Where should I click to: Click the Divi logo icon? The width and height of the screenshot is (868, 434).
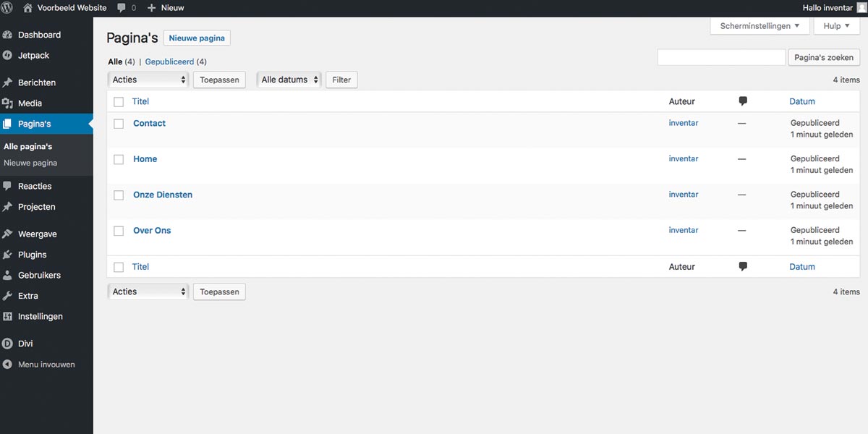pos(7,344)
